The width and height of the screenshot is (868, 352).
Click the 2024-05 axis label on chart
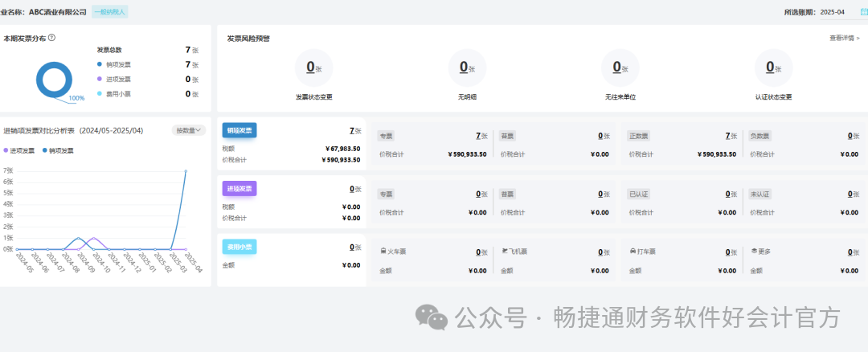24,263
